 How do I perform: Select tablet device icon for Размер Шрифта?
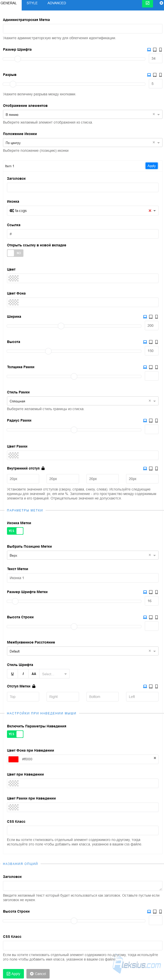point(155,49)
